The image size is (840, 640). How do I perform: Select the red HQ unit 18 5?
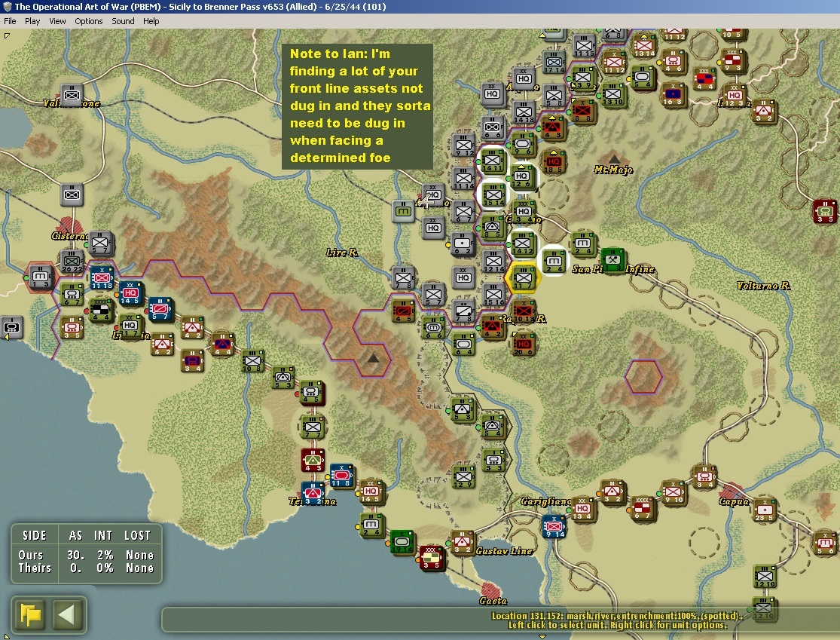[554, 162]
